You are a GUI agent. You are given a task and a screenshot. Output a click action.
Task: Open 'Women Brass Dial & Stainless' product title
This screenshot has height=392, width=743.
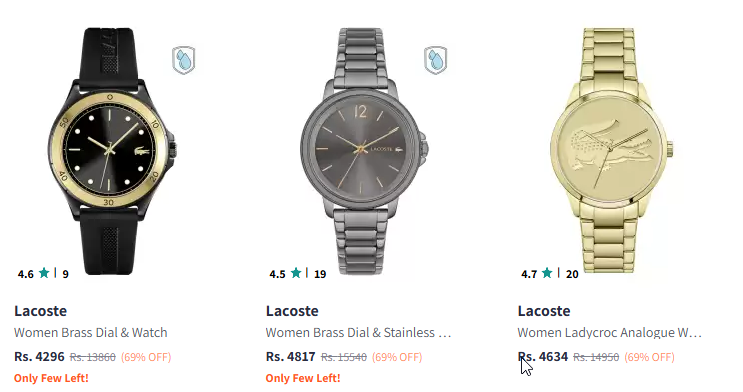(358, 333)
